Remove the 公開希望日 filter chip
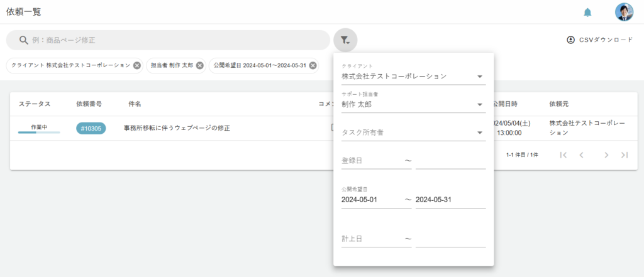The width and height of the screenshot is (644, 277). [x=313, y=65]
